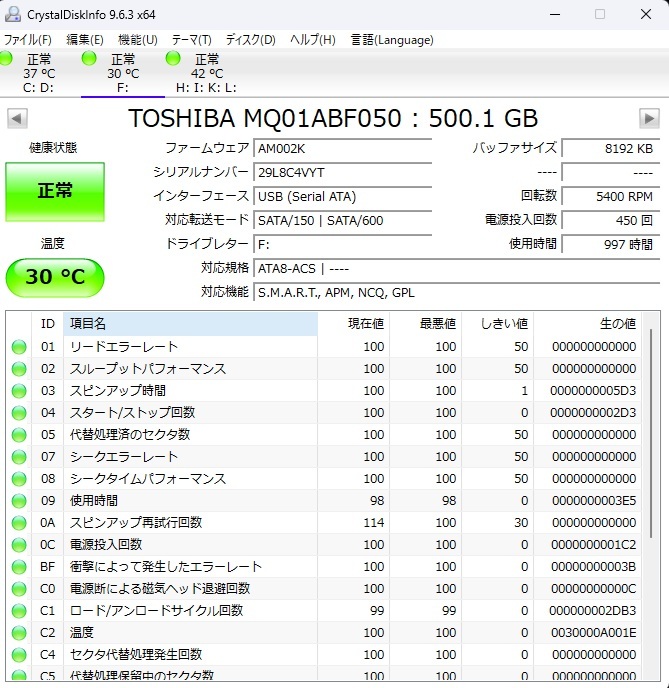Screen dimensions: 669x688
Task: Click green status dot for F: disk
Action: [x=89, y=58]
